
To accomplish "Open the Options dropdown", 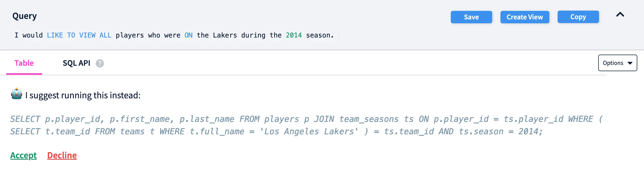I will pos(617,63).
